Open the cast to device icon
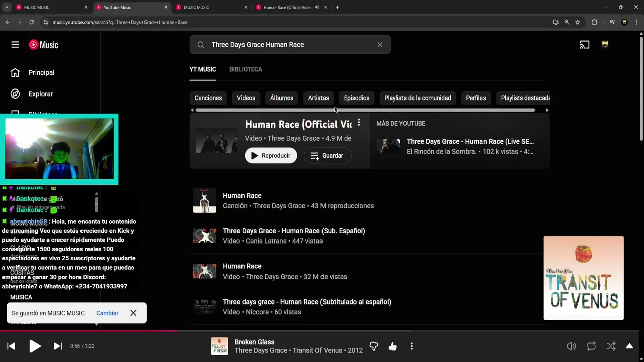Viewport: 644px width, 362px height. tap(584, 45)
